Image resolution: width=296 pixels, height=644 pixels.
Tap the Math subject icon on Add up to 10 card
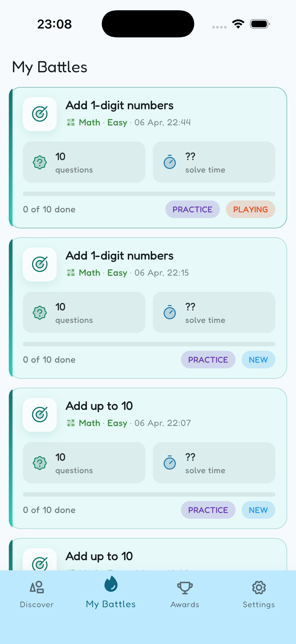pos(71,423)
